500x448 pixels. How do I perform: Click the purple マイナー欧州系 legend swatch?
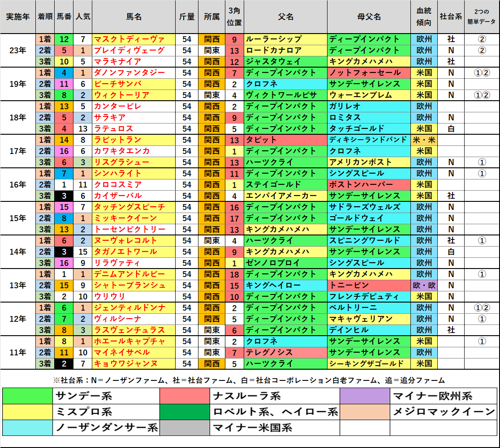365,396
